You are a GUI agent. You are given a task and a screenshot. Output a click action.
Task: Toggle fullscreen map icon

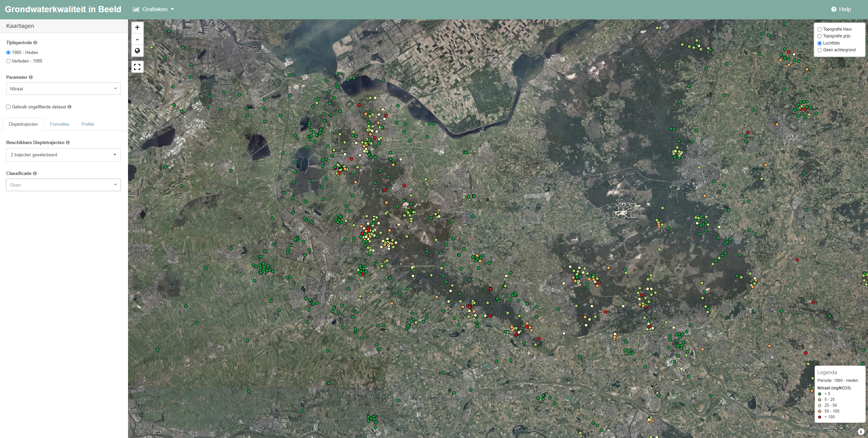tap(137, 67)
